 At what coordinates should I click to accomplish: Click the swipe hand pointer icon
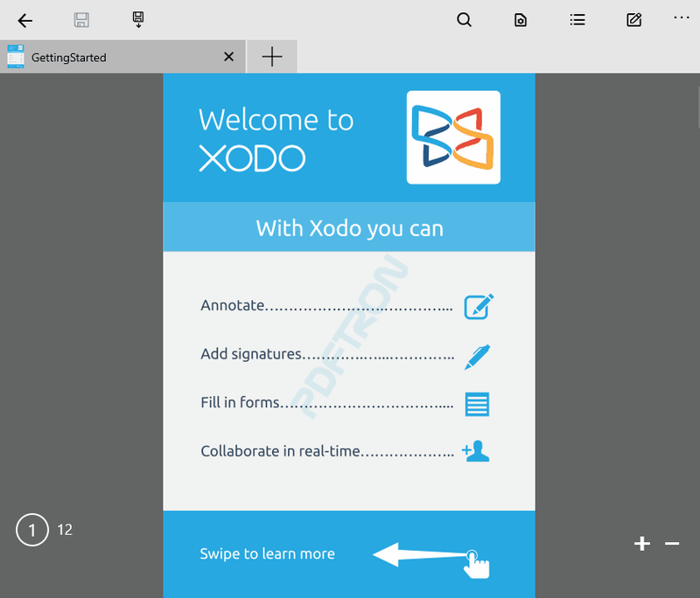pyautogui.click(x=476, y=565)
